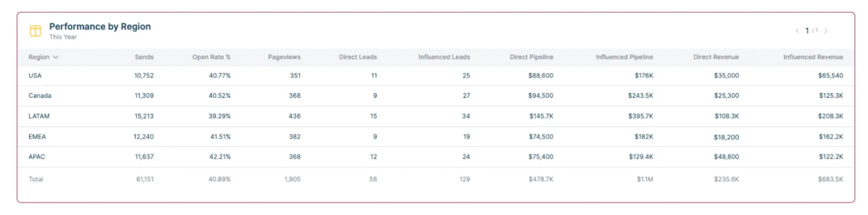Viewport: 868px width, 215px height.
Task: Click the Influenced Leads column header
Action: [x=444, y=57]
